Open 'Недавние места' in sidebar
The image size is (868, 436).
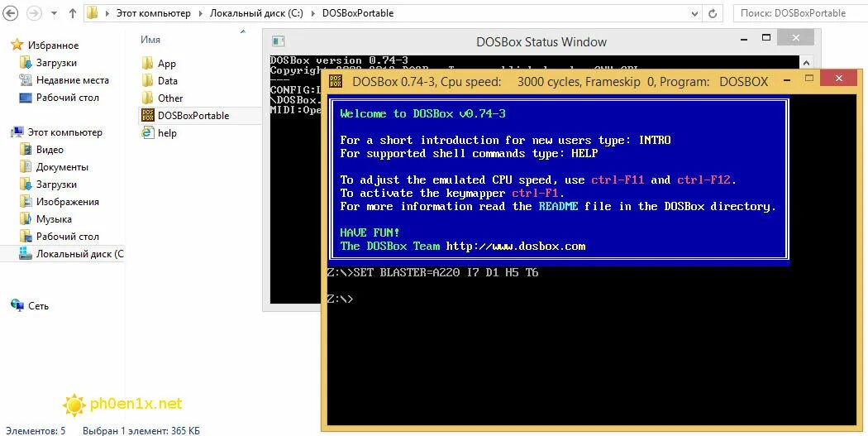(72, 80)
